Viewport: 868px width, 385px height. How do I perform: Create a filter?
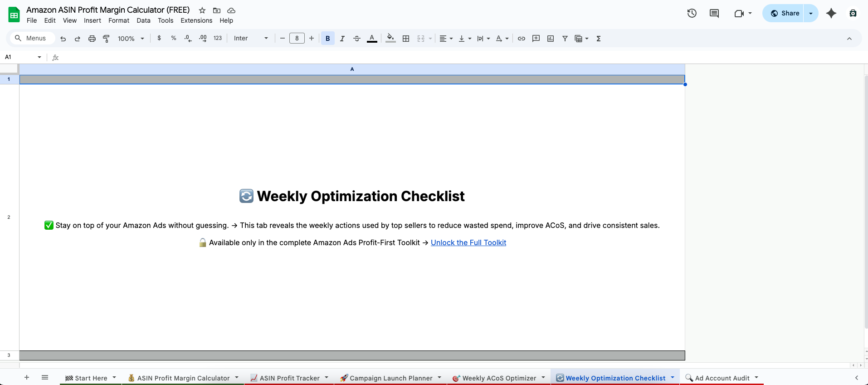coord(565,39)
